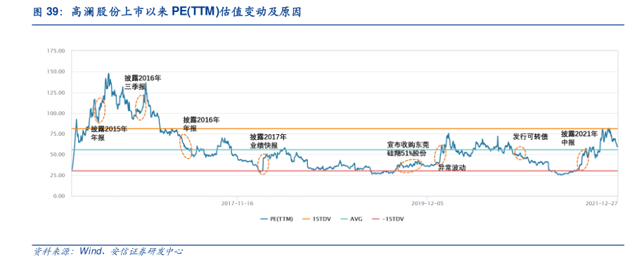644x260 pixels.
Task: Click the 75.00 y-axis label
Action: pyautogui.click(x=58, y=134)
